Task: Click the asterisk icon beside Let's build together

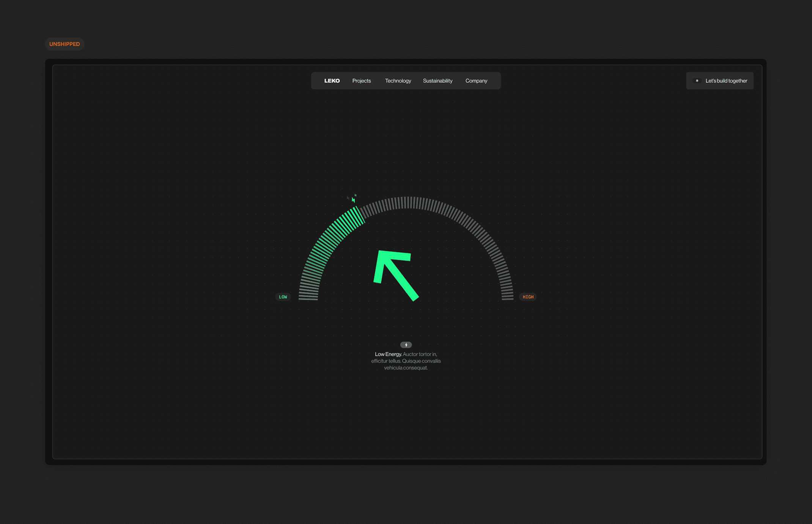Action: 697,81
